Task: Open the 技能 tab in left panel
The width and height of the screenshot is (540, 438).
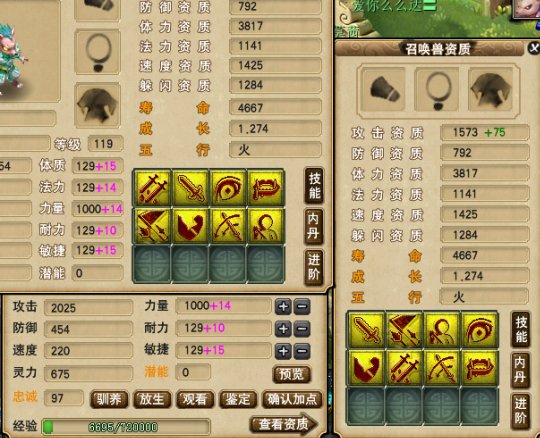Action: coord(314,186)
